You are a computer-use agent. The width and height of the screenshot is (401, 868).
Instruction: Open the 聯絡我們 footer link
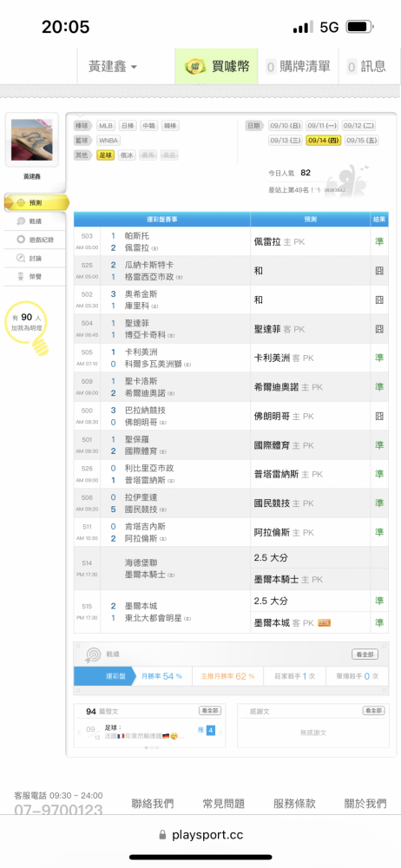click(153, 804)
